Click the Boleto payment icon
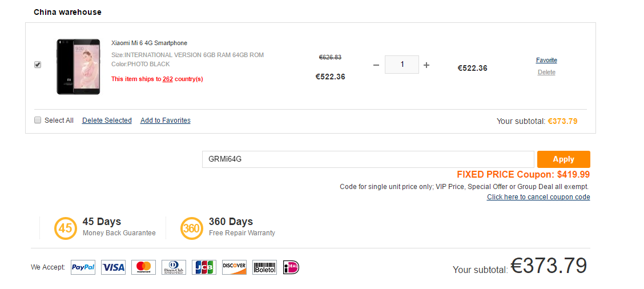This screenshot has width=644, height=289. coord(264,267)
